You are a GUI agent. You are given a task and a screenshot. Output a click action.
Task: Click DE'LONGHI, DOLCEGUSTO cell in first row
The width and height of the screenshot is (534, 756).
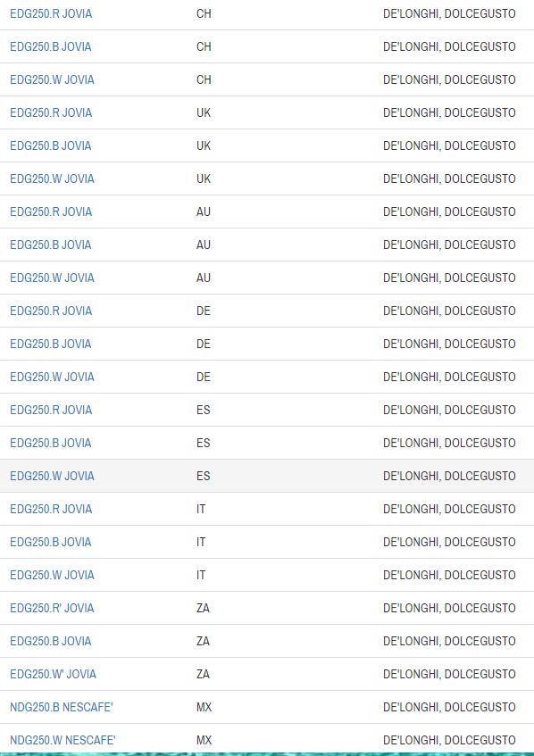coord(449,13)
